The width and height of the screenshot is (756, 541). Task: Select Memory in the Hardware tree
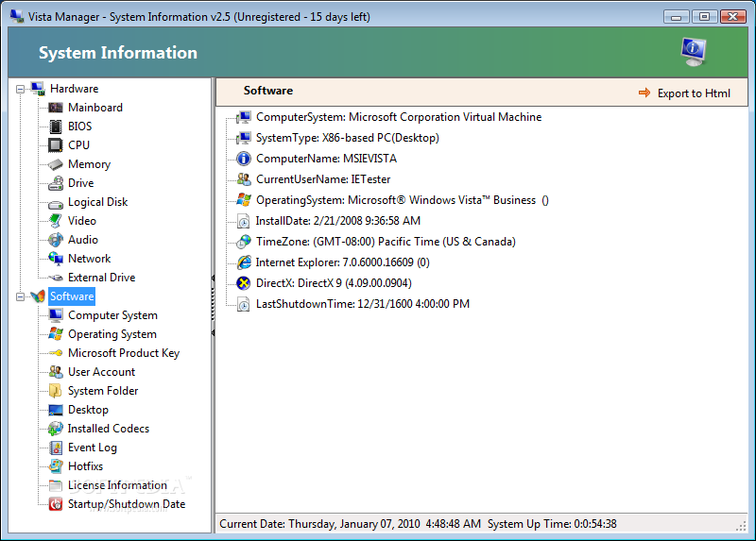[x=89, y=164]
